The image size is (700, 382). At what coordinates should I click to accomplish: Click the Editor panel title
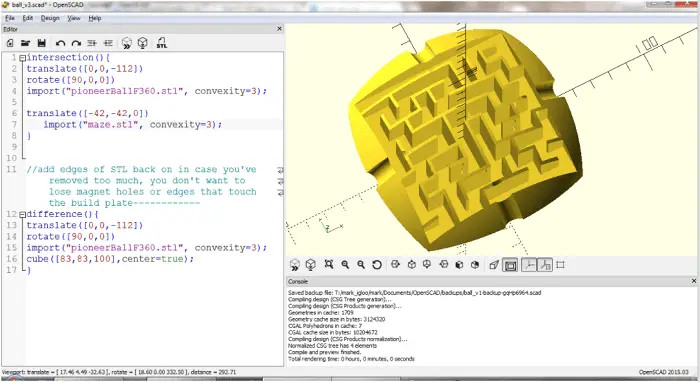[x=11, y=29]
